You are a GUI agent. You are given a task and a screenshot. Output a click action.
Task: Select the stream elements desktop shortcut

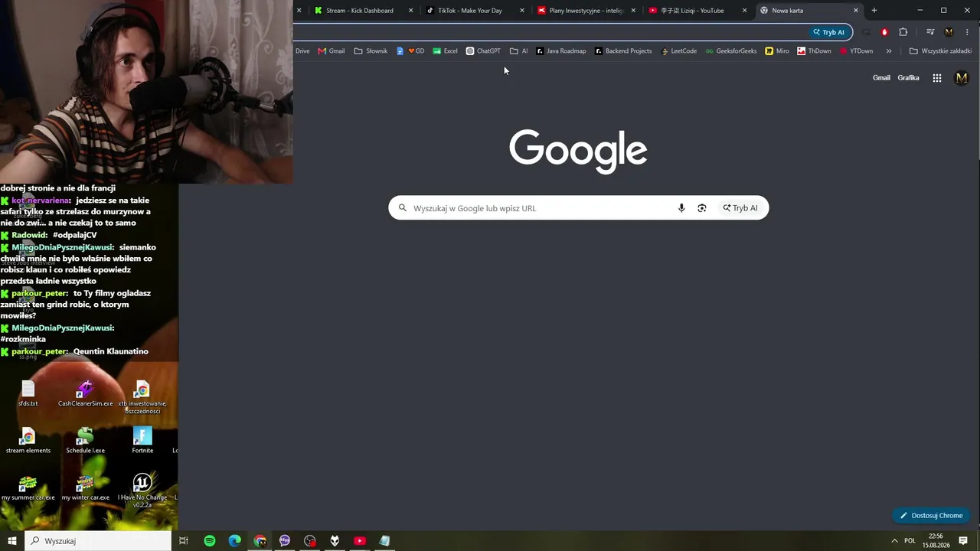28,441
